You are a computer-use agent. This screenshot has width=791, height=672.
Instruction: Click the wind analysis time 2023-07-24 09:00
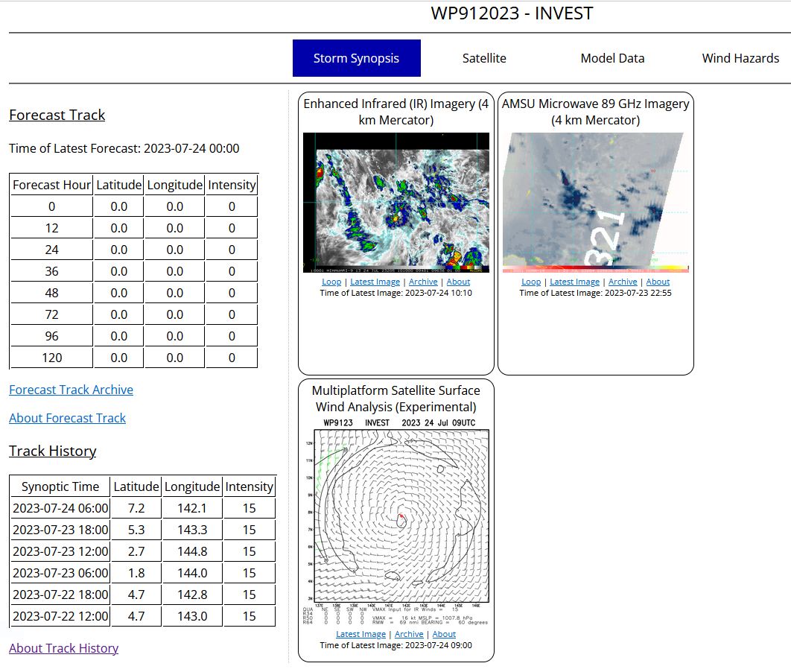[396, 644]
